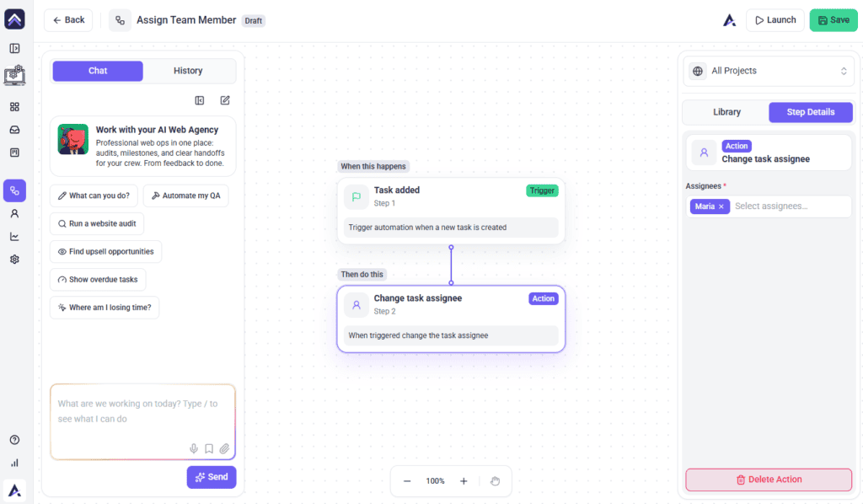The width and height of the screenshot is (863, 504).
Task: Click the microphone icon in chat input
Action: pos(194,448)
